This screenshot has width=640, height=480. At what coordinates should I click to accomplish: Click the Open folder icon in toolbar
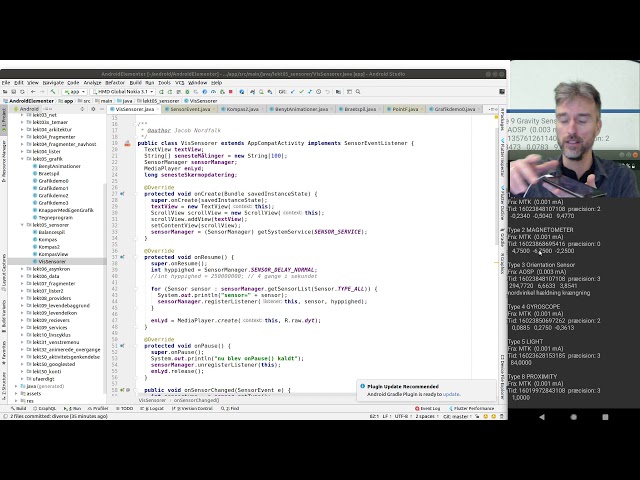tap(5, 92)
